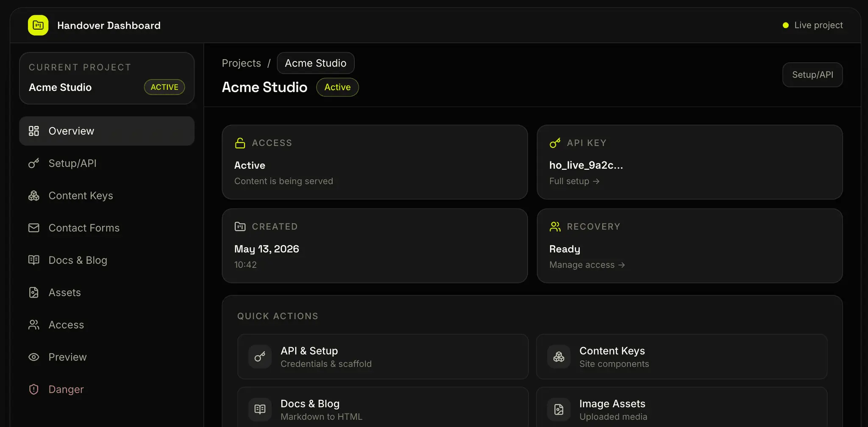Screen dimensions: 868x427
Task: Click the cubes icon beside Content Keys in sidebar
Action: (x=34, y=196)
